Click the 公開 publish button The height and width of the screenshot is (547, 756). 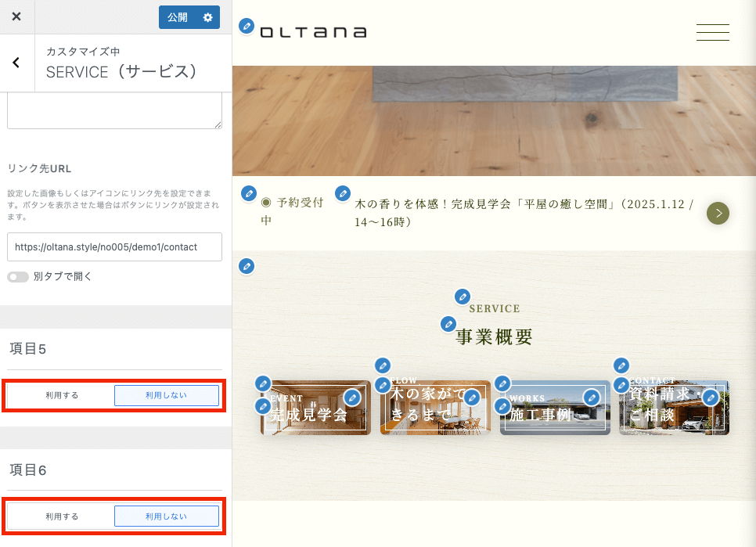click(178, 17)
